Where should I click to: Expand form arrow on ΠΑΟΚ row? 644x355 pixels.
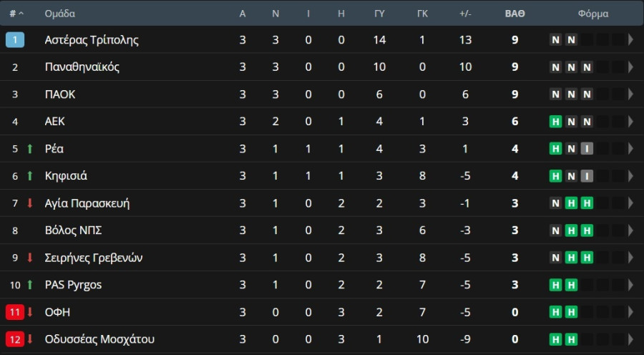[x=631, y=94]
